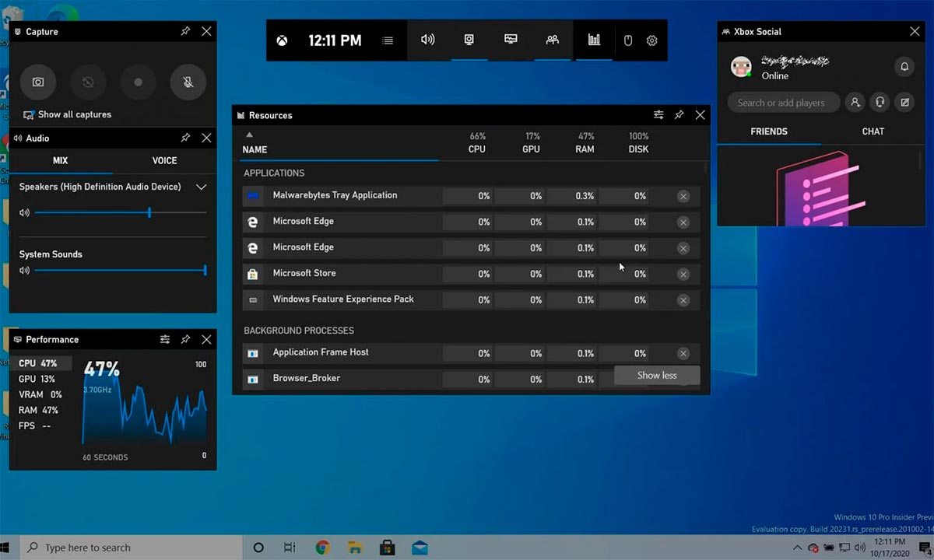Open the Performance graph icon in top bar

point(594,40)
